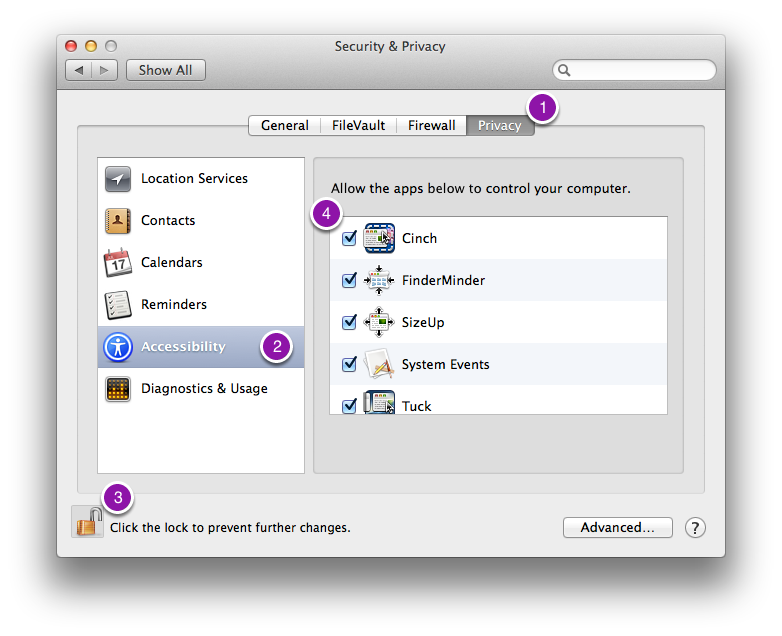Click the Tuck app icon
Image resolution: width=782 pixels, height=636 pixels.
379,402
